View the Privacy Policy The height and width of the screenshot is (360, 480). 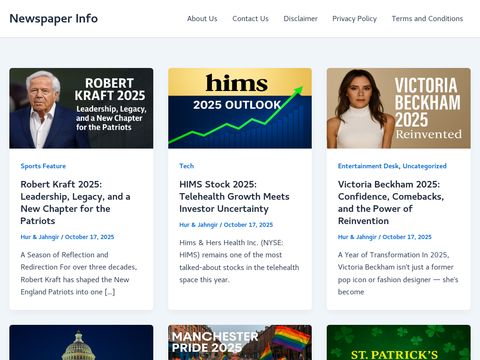(x=354, y=19)
